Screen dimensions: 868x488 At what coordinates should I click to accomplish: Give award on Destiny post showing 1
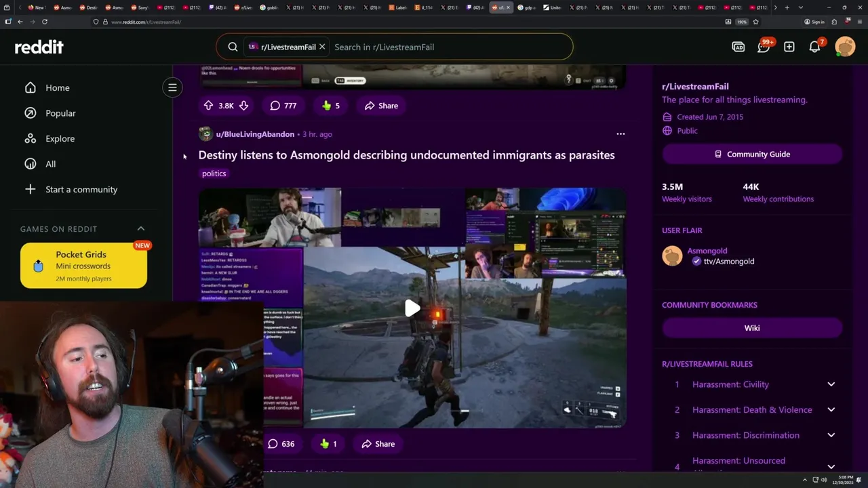(329, 444)
